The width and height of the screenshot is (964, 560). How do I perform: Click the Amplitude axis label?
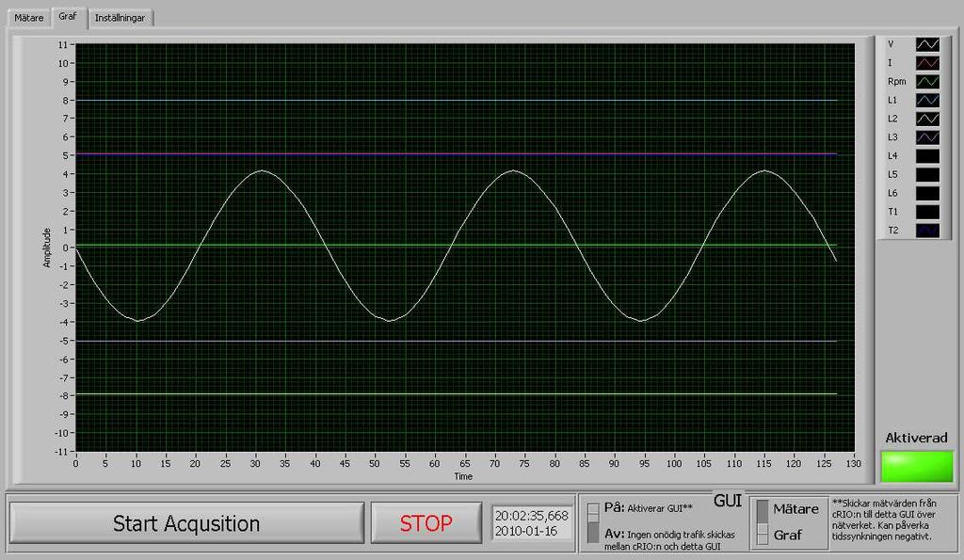coord(47,248)
